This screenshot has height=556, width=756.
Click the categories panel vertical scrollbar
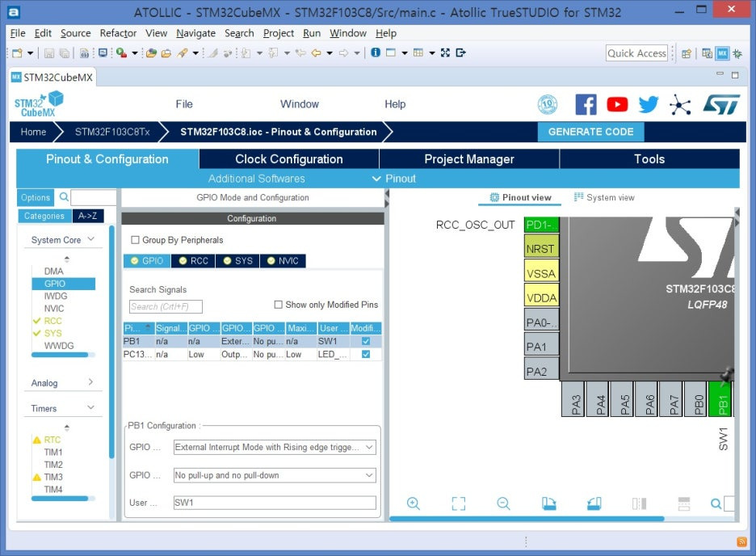(x=111, y=341)
